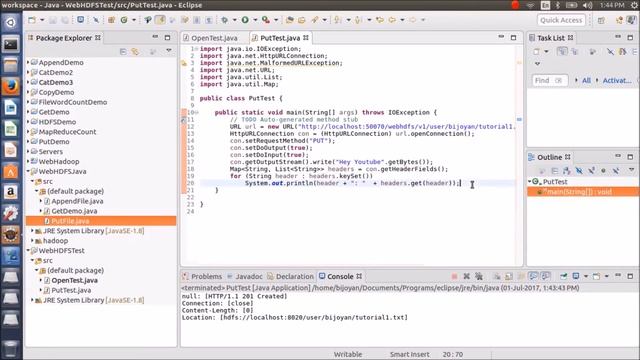Open Firefox from the Ubuntu launcher
640x360 pixels.
pos(11,86)
